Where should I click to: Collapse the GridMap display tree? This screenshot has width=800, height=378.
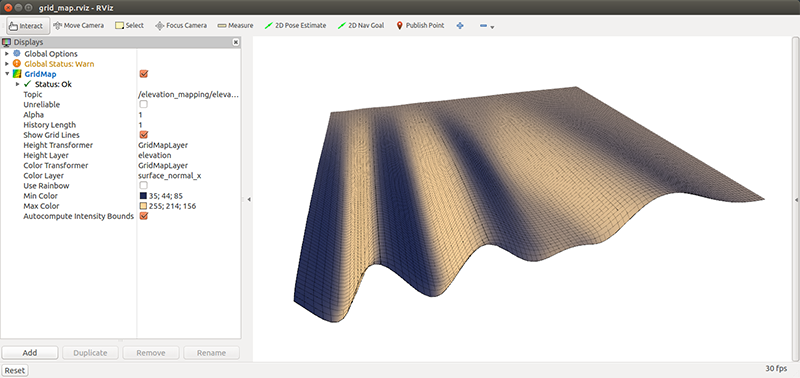pyautogui.click(x=7, y=74)
